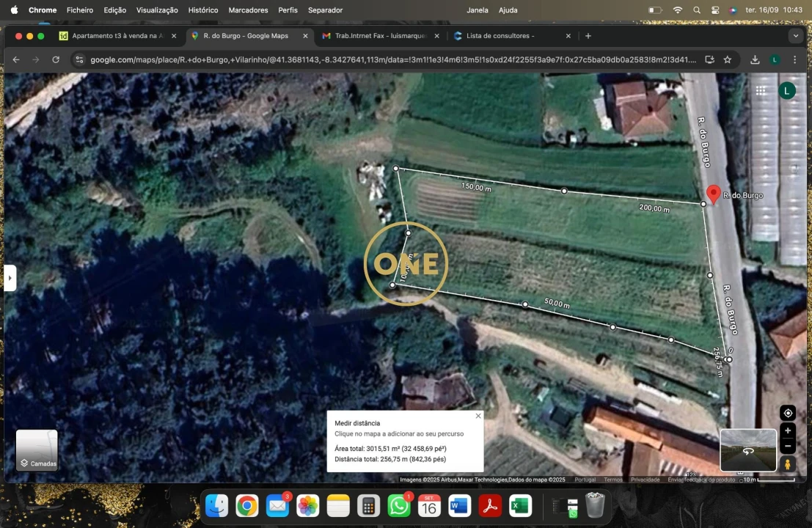Toggle the bookmark star in the address bar
The width and height of the screenshot is (812, 528).
click(727, 59)
